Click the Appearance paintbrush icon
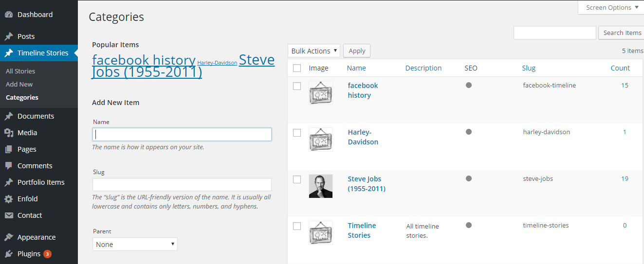644x264 pixels. (8, 237)
